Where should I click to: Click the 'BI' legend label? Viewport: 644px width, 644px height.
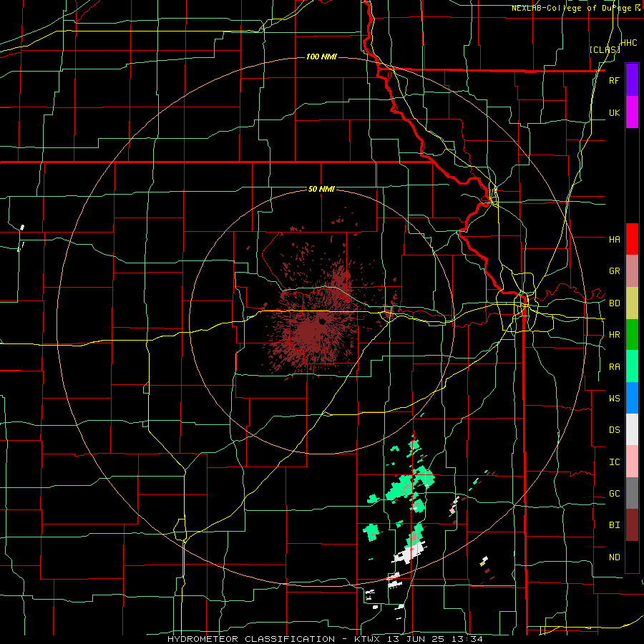614,525
